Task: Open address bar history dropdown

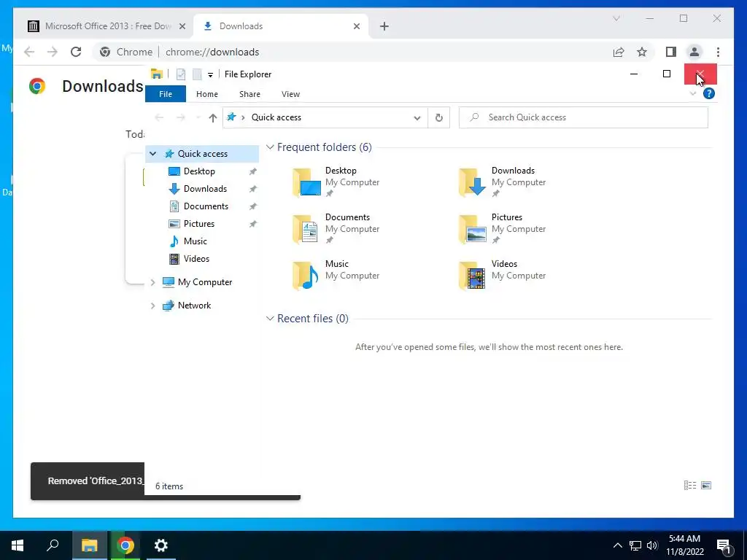Action: (417, 117)
